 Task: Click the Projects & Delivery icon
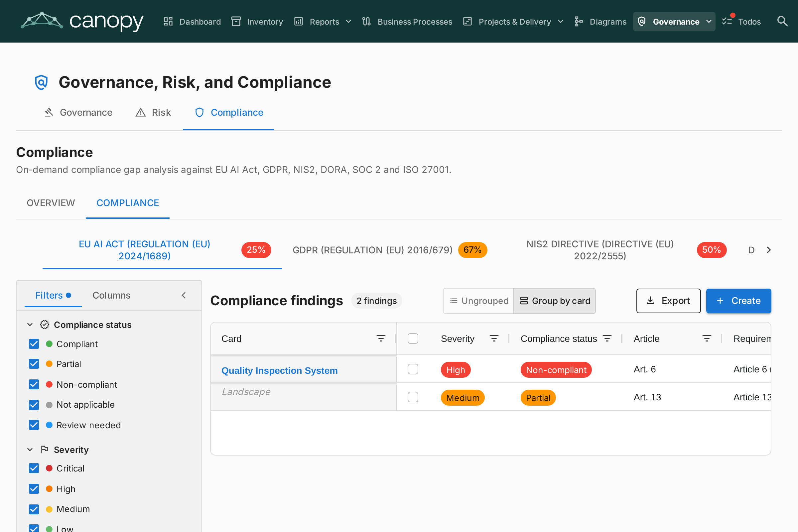coord(467,22)
